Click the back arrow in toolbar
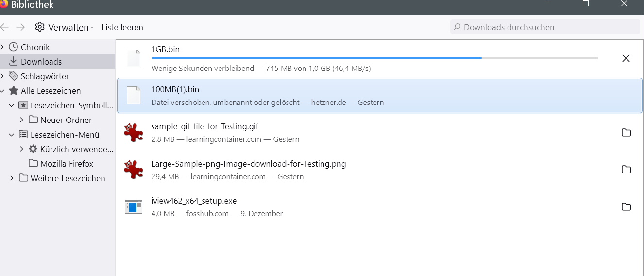Viewport: 644px width, 276px height. point(5,27)
